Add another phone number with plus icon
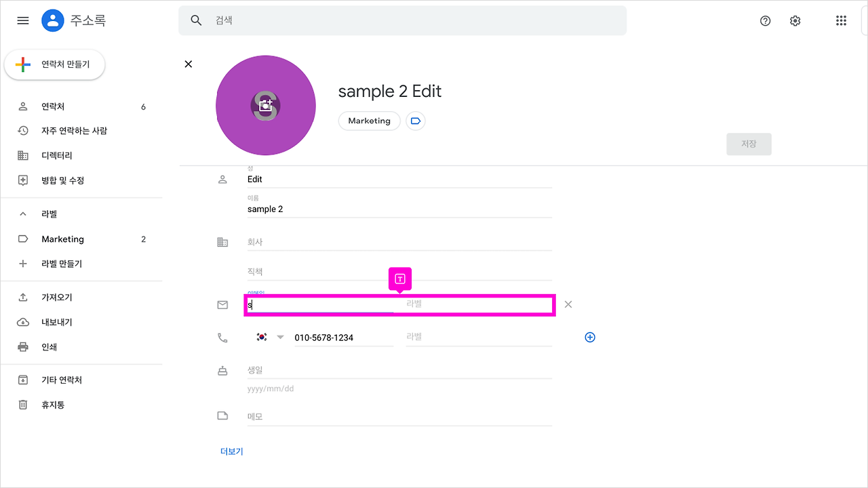This screenshot has height=488, width=868. [590, 337]
